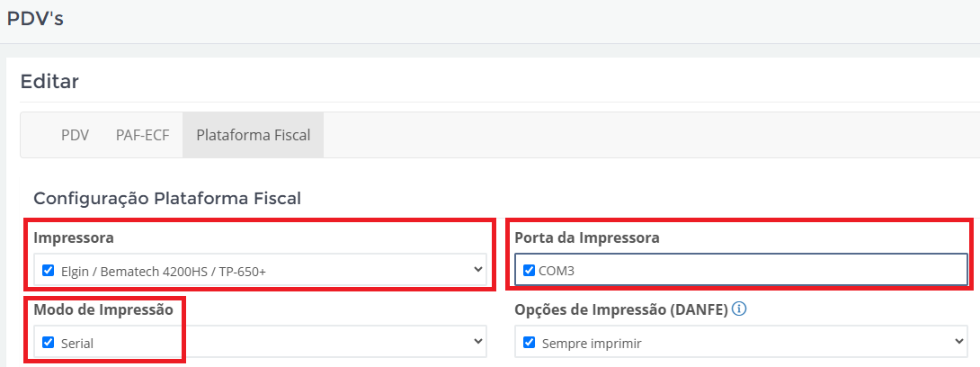The height and width of the screenshot is (367, 980).
Task: Switch to the PAF-ECF tab
Action: 142,135
